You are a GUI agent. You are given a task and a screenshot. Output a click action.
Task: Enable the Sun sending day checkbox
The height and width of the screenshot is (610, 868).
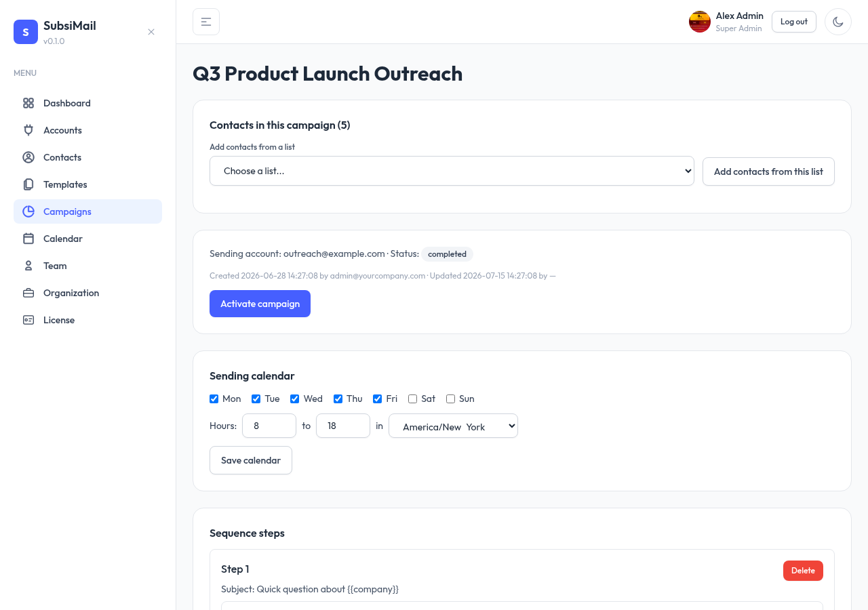(450, 399)
